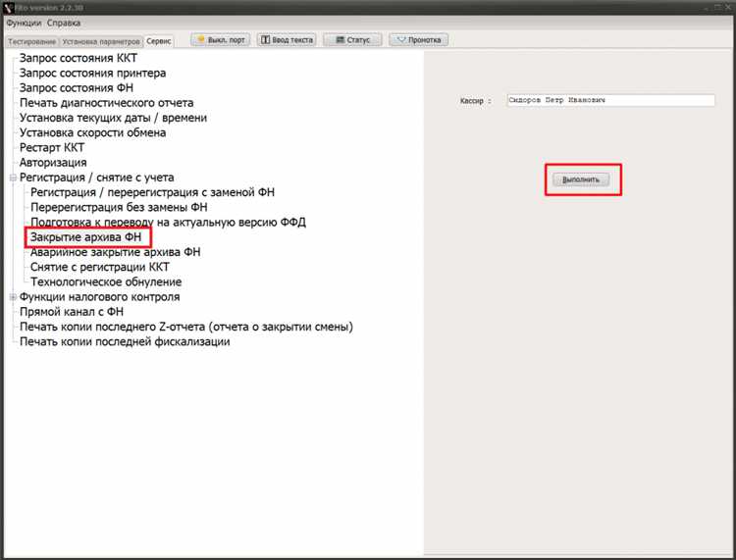Choose 'Печать диагностического отчета' in the tree
Image resolution: width=736 pixels, height=560 pixels.
(106, 103)
